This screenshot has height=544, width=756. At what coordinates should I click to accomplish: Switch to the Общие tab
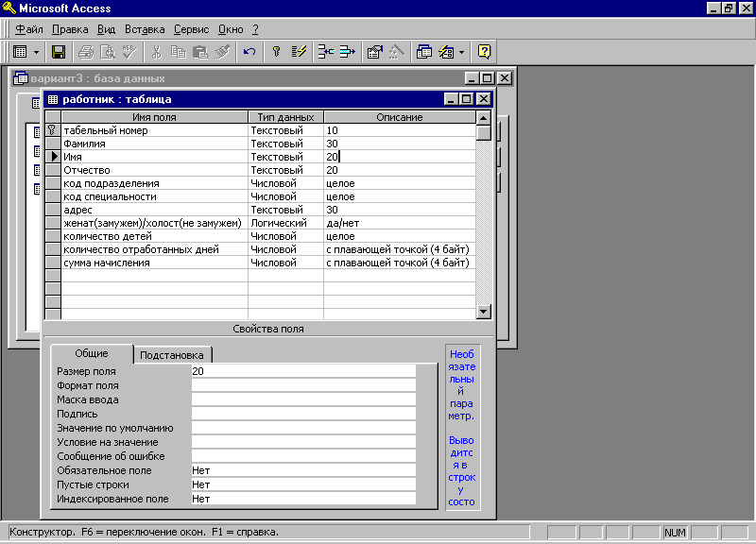[92, 353]
